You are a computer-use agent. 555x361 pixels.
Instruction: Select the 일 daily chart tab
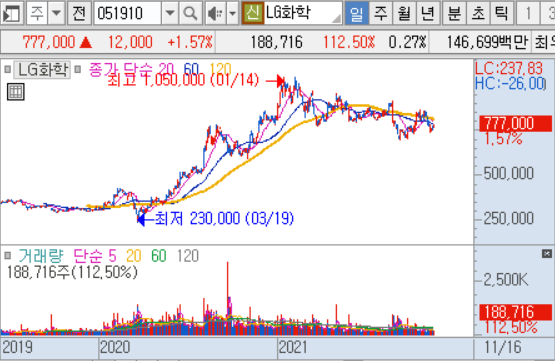coord(356,13)
